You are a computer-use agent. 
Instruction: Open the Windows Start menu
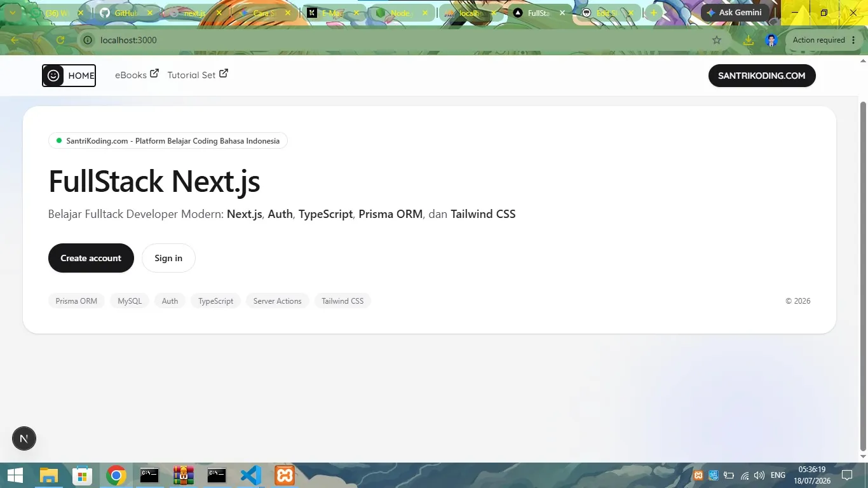[15, 475]
